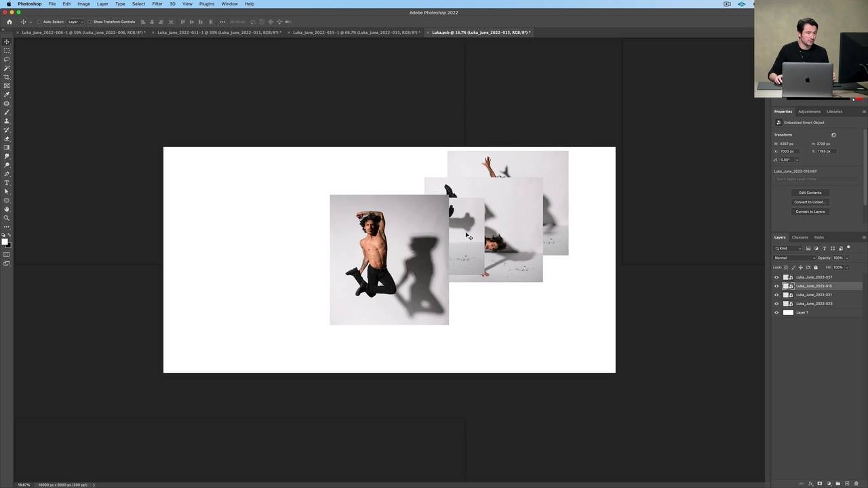The image size is (868, 488).
Task: Switch to Luka_June_2022-006-1 document tab
Action: (x=83, y=33)
